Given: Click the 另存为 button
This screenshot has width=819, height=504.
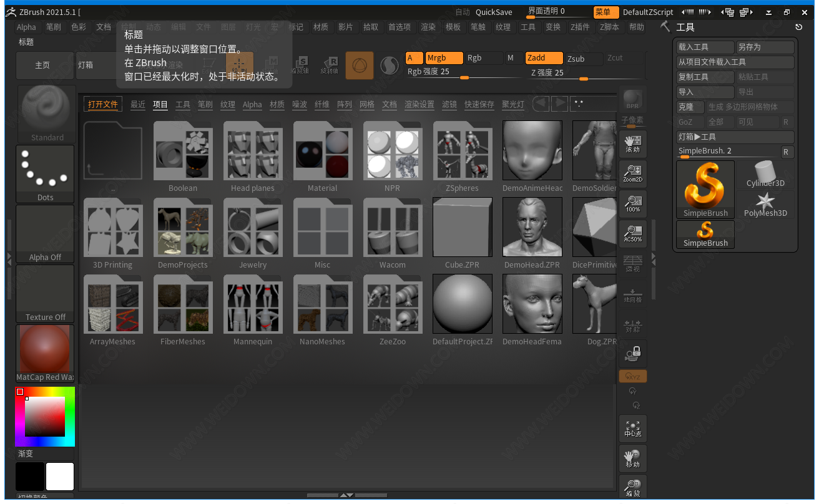Looking at the screenshot, I should click(765, 47).
